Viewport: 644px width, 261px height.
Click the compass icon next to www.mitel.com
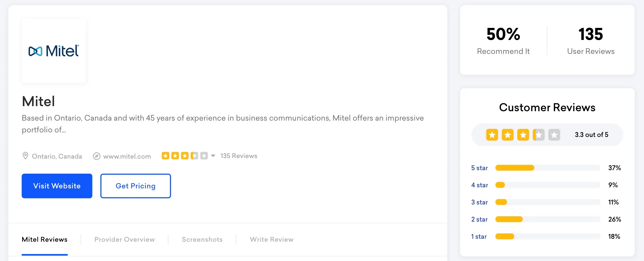97,156
